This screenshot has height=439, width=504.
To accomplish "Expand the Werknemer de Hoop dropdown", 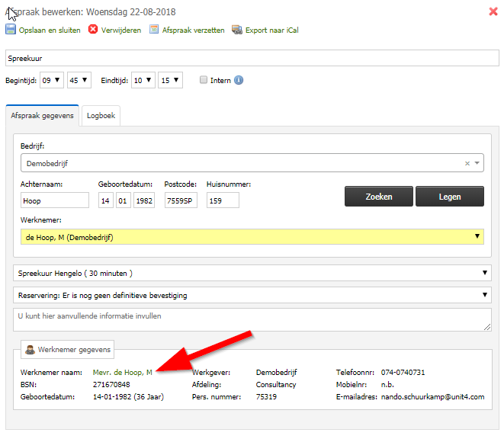I will [252, 237].
